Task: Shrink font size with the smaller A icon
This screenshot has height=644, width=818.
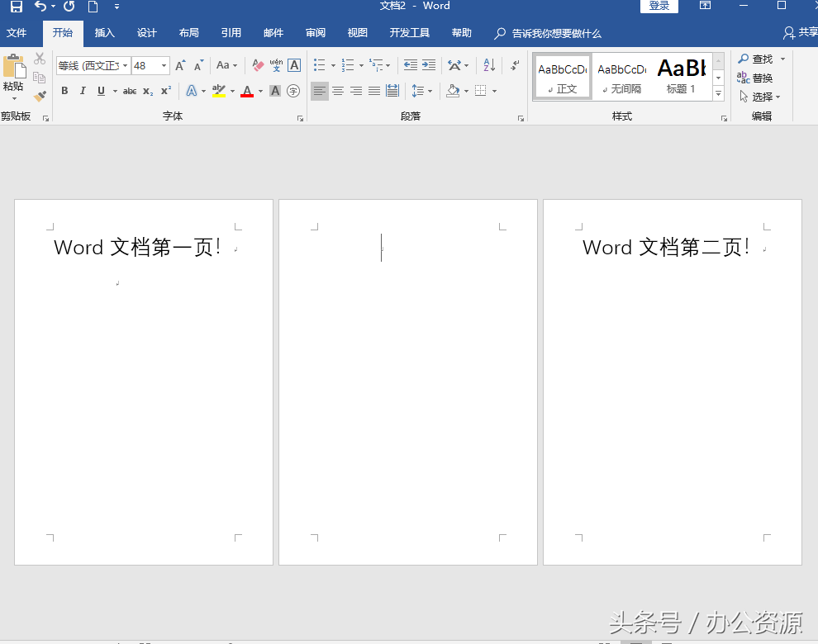Action: click(x=199, y=66)
